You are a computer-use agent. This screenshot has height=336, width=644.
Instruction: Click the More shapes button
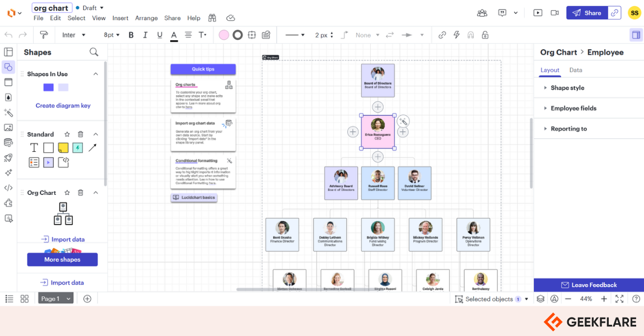[x=62, y=260]
